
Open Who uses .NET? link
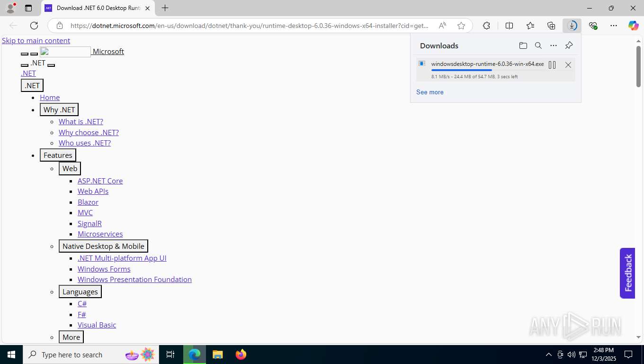click(x=85, y=143)
